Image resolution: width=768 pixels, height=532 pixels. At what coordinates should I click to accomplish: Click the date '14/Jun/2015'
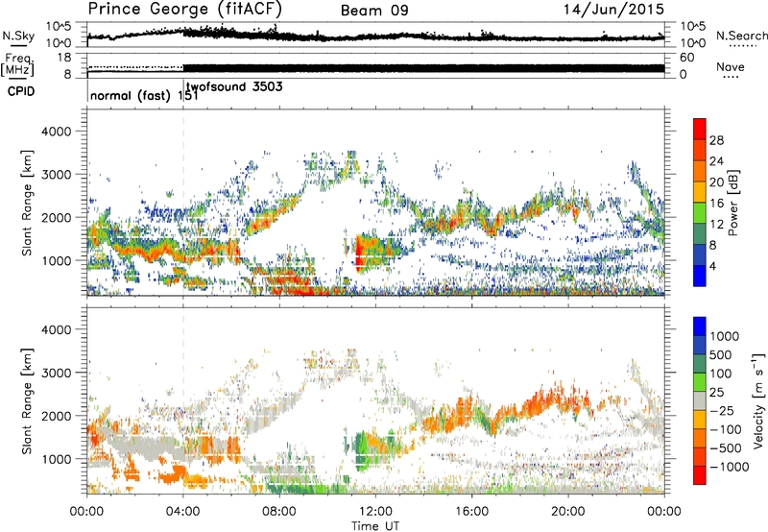613,10
